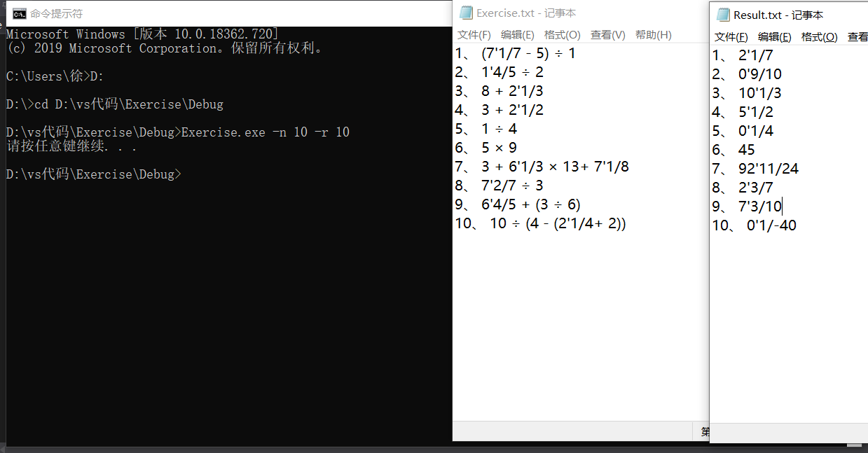
Task: Click the 请按任意键继续 message in console
Action: point(71,146)
